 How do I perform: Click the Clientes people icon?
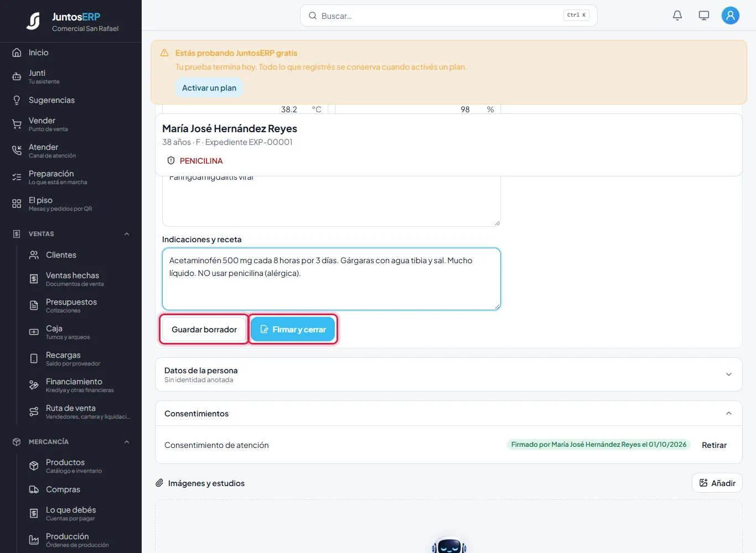click(34, 255)
